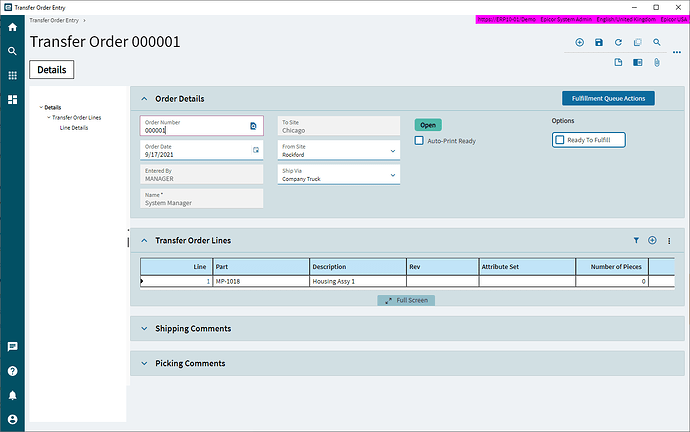The image size is (690, 432).
Task: Click the copy order toolbar icon
Action: click(638, 42)
